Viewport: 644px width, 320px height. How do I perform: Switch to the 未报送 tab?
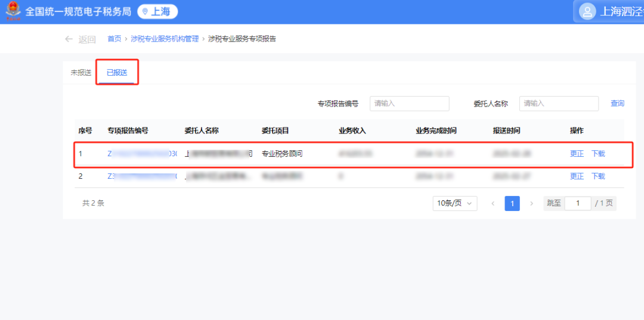tap(80, 73)
